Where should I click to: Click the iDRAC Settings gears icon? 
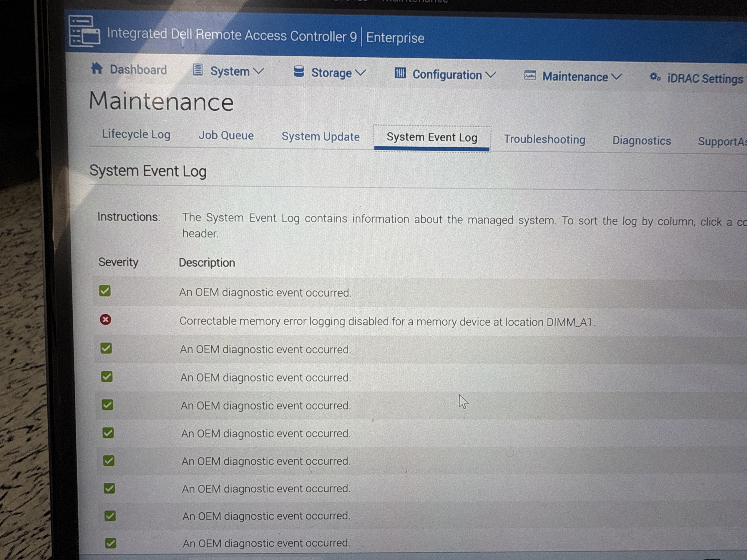click(x=655, y=77)
